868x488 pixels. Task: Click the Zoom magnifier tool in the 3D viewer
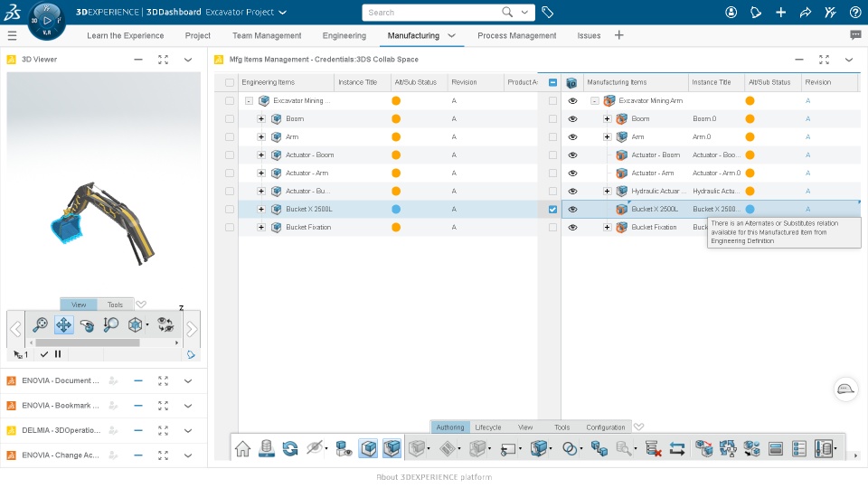[x=40, y=324]
